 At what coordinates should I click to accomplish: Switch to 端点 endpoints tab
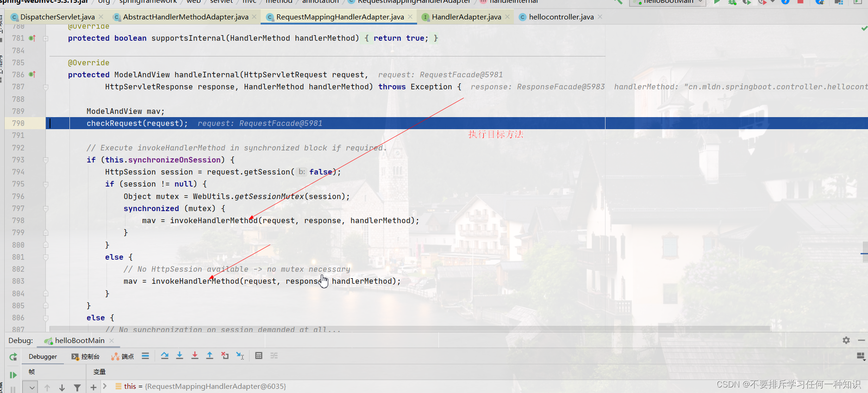tap(123, 356)
